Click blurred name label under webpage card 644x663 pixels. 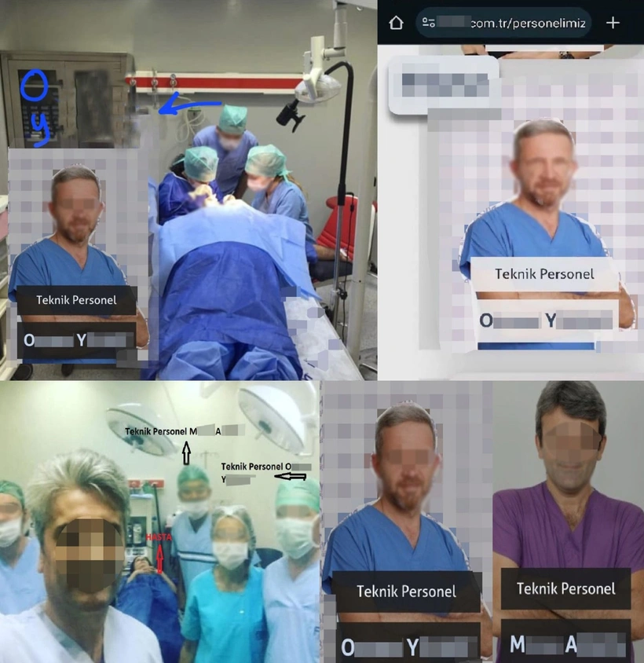point(544,321)
